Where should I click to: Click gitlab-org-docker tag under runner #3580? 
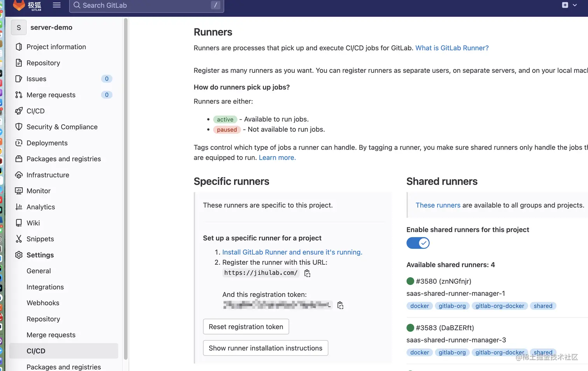500,306
